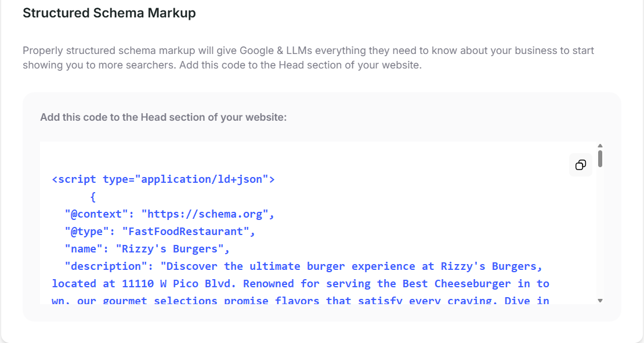Copy the schema markup code
Viewport: 644px width, 343px height.
pyautogui.click(x=580, y=165)
